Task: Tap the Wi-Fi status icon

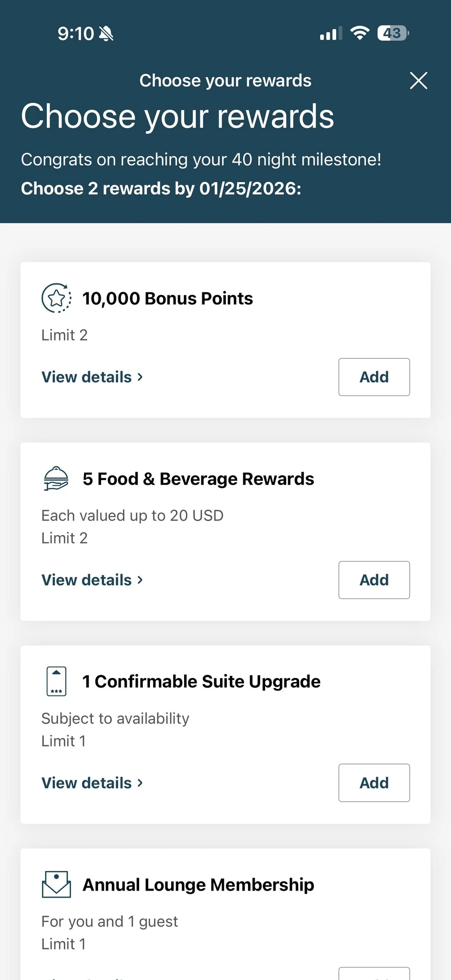Action: [x=360, y=33]
